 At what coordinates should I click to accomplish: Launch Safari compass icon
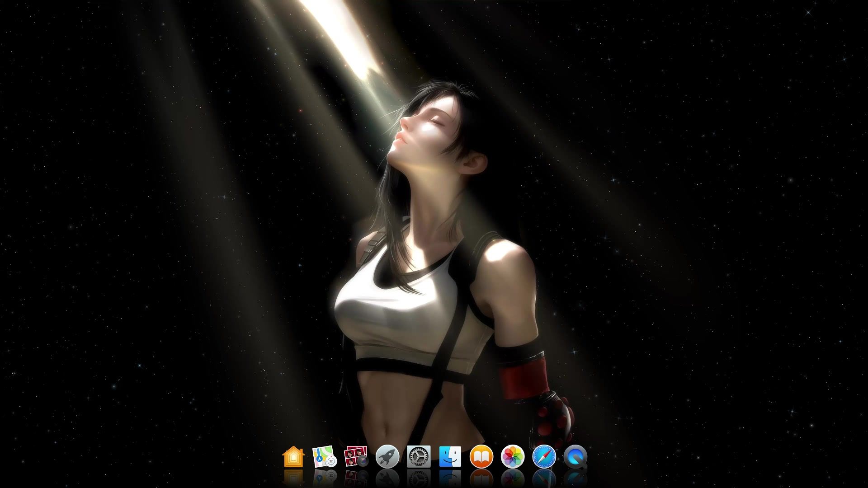coord(544,457)
